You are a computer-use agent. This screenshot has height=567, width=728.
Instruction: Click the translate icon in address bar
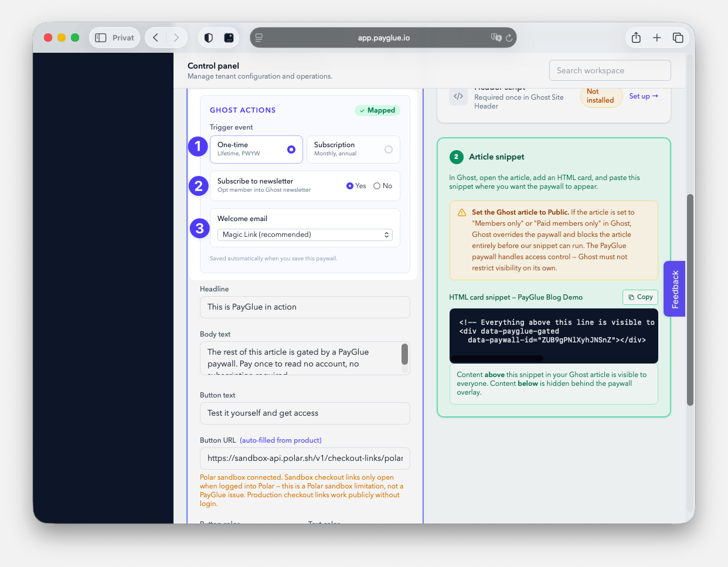[x=496, y=38]
